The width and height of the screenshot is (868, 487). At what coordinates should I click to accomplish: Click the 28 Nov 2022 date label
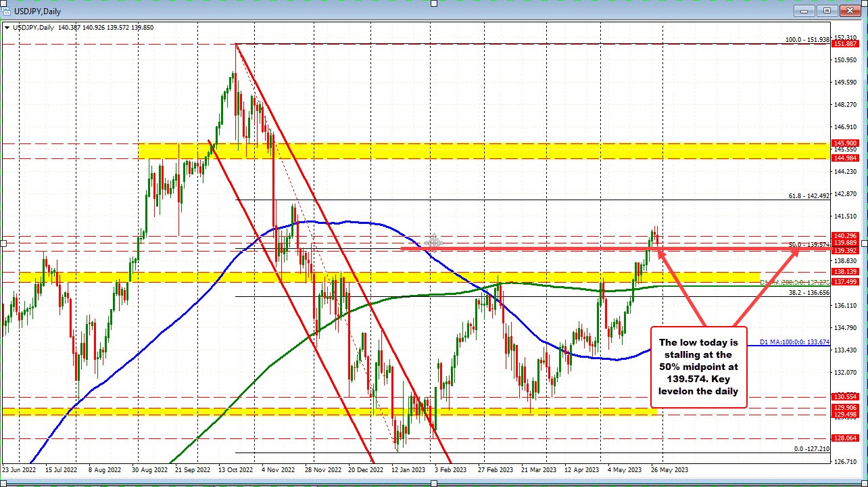[x=322, y=469]
